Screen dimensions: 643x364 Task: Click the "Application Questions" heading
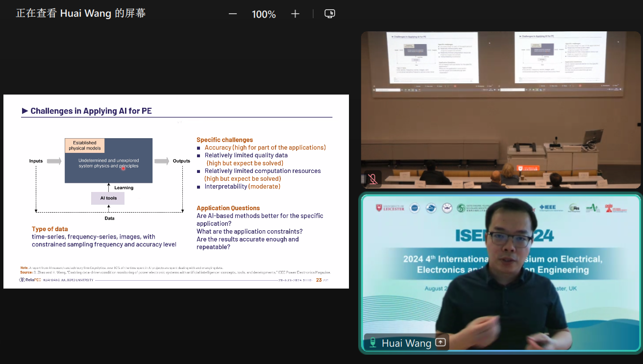pos(228,208)
